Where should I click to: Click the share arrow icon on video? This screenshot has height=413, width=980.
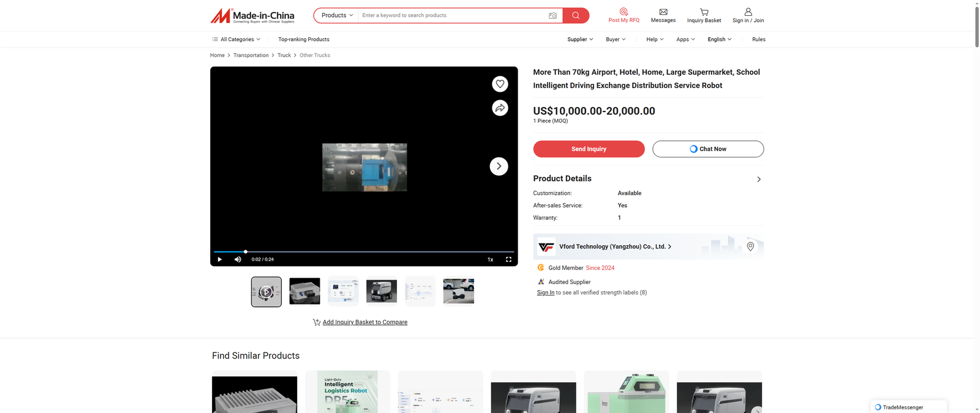pos(500,108)
